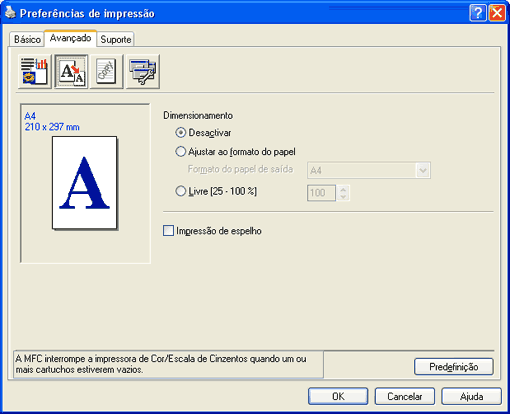The image size is (510, 414).
Task: Decrease the scaling percentage with down arrow
Action: pos(343,197)
